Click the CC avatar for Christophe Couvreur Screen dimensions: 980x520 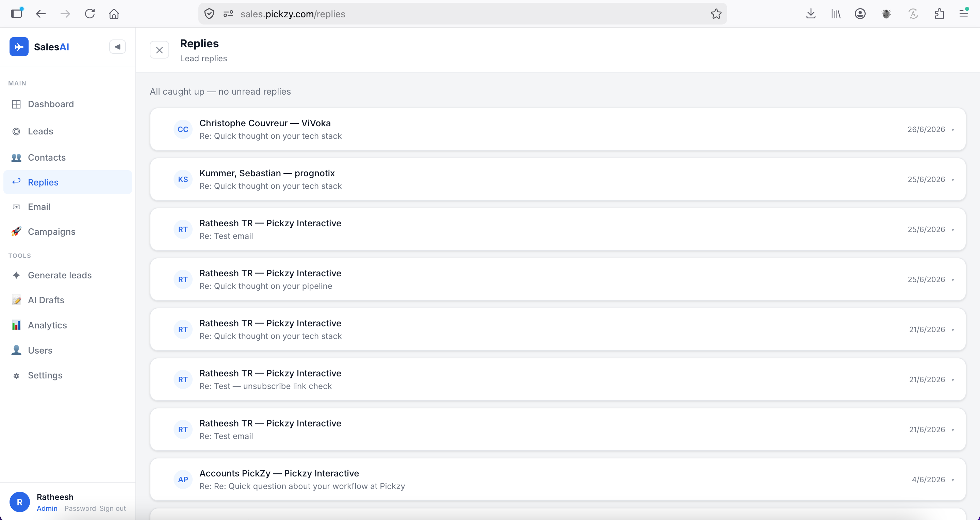(x=183, y=129)
